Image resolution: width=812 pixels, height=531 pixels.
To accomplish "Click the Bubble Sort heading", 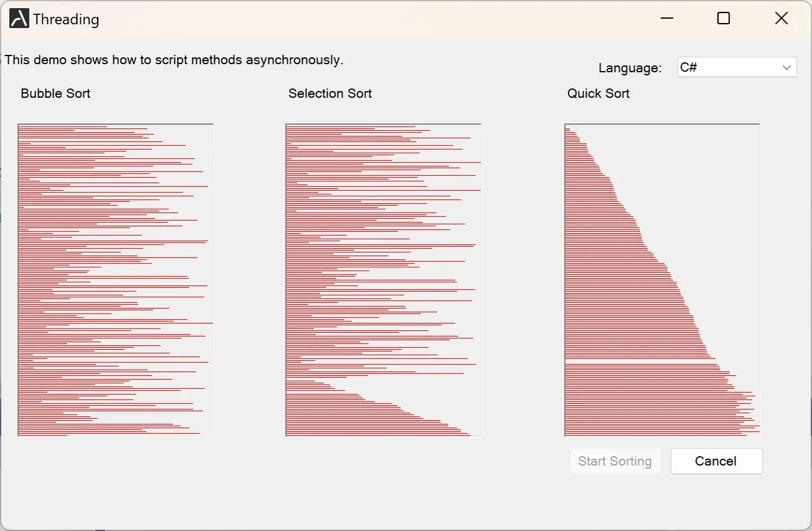I will coord(55,93).
